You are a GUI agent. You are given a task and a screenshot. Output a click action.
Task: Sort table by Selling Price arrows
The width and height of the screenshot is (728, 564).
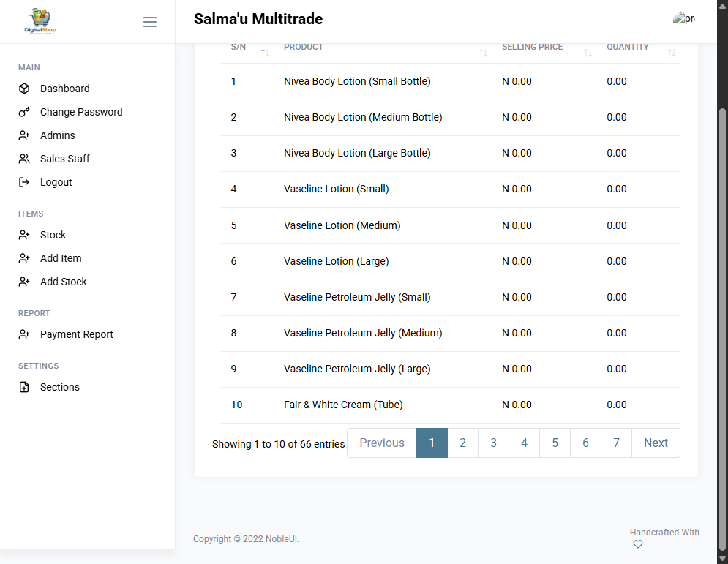click(x=588, y=53)
